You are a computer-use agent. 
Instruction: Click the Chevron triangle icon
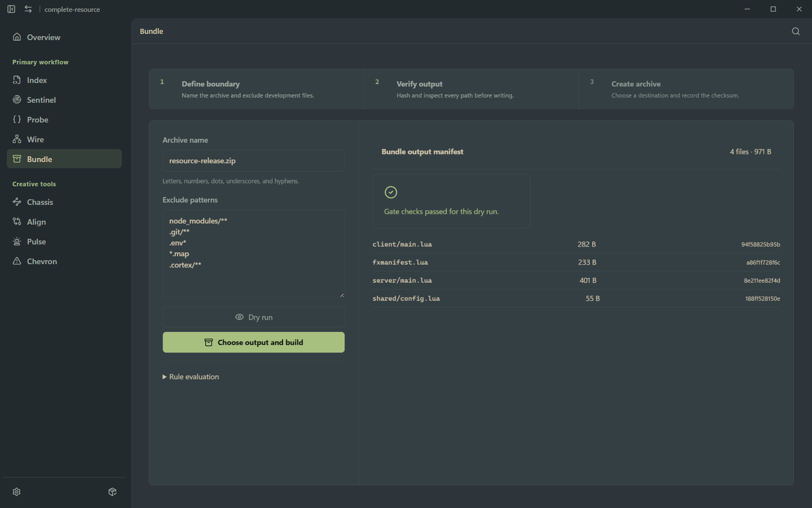(x=17, y=261)
